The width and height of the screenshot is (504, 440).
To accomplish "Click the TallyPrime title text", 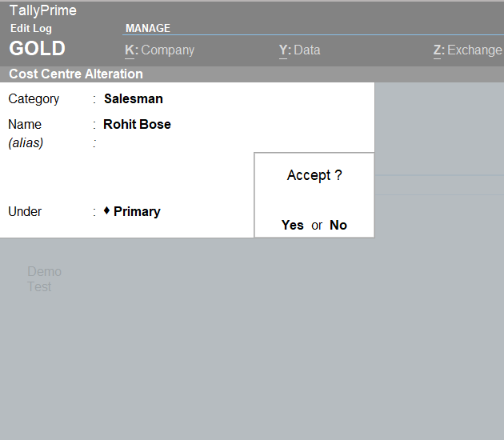I will [43, 10].
